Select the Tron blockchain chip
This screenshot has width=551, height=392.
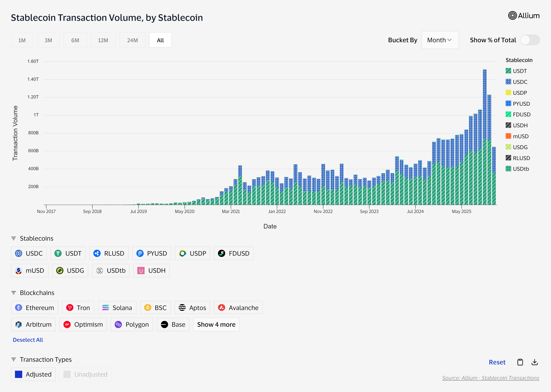tap(78, 308)
